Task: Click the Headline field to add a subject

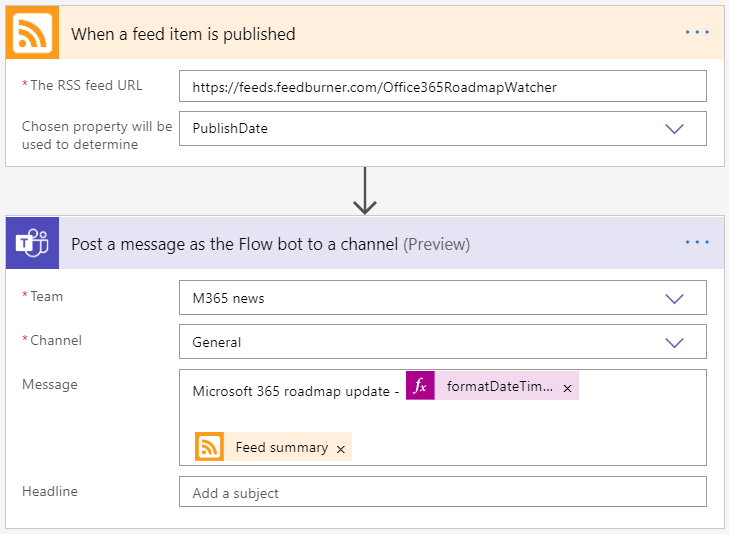Action: 442,493
